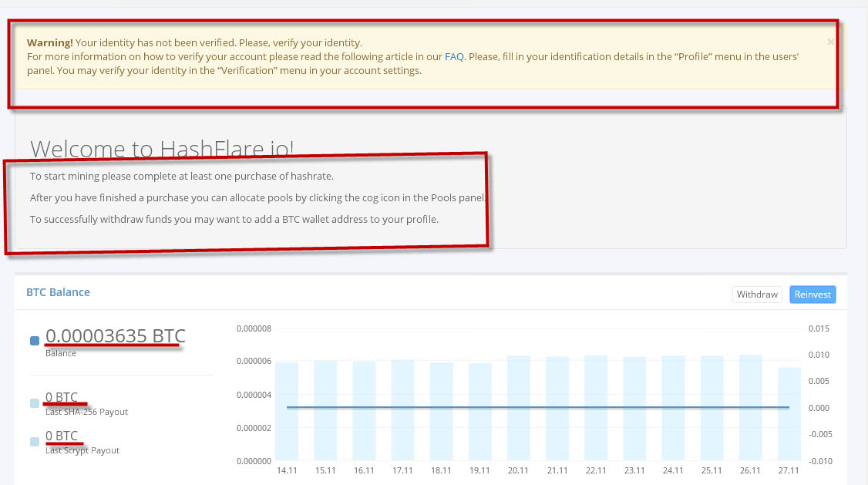Click the chart bar for 23.11
Screen dimensions: 868x485
[634, 409]
